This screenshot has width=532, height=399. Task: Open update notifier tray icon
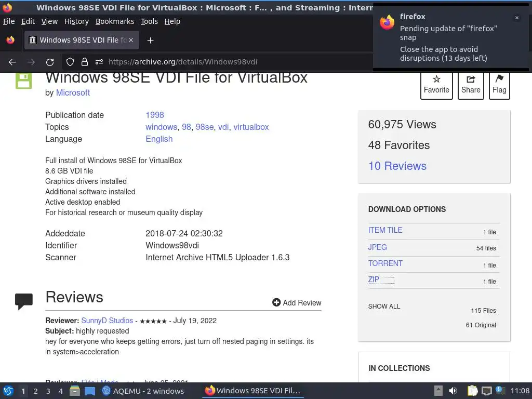(x=499, y=390)
